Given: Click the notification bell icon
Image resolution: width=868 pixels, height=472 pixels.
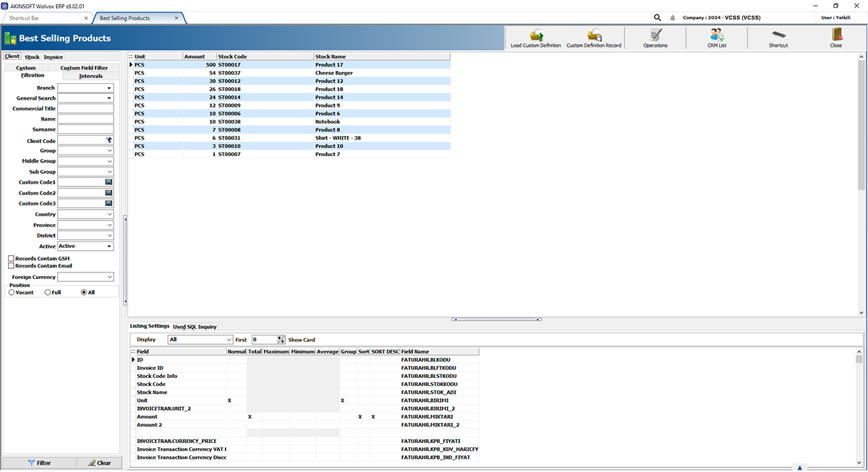Looking at the screenshot, I should [673, 17].
